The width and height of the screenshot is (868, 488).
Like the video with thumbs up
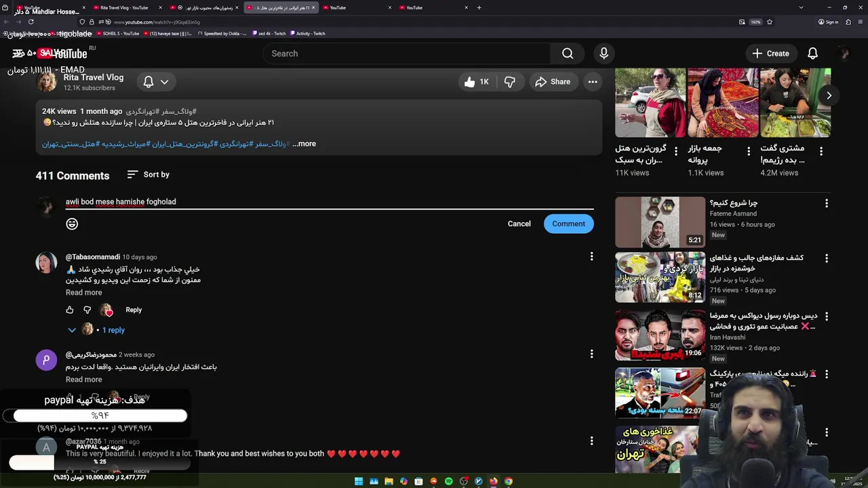[477, 82]
